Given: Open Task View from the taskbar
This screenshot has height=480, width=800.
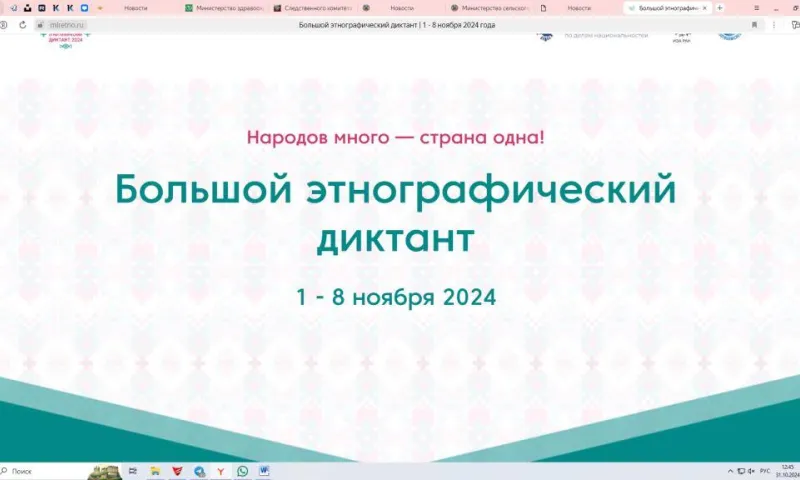Looking at the screenshot, I should click(133, 471).
